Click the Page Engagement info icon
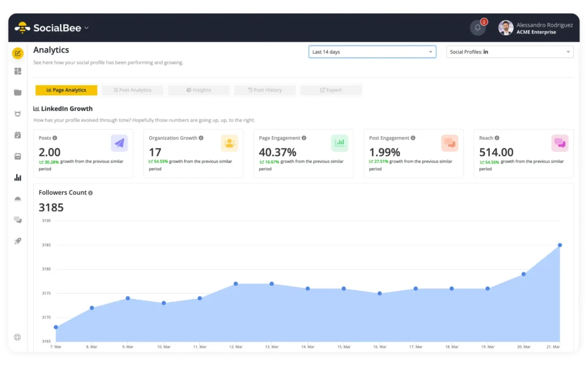 click(304, 138)
